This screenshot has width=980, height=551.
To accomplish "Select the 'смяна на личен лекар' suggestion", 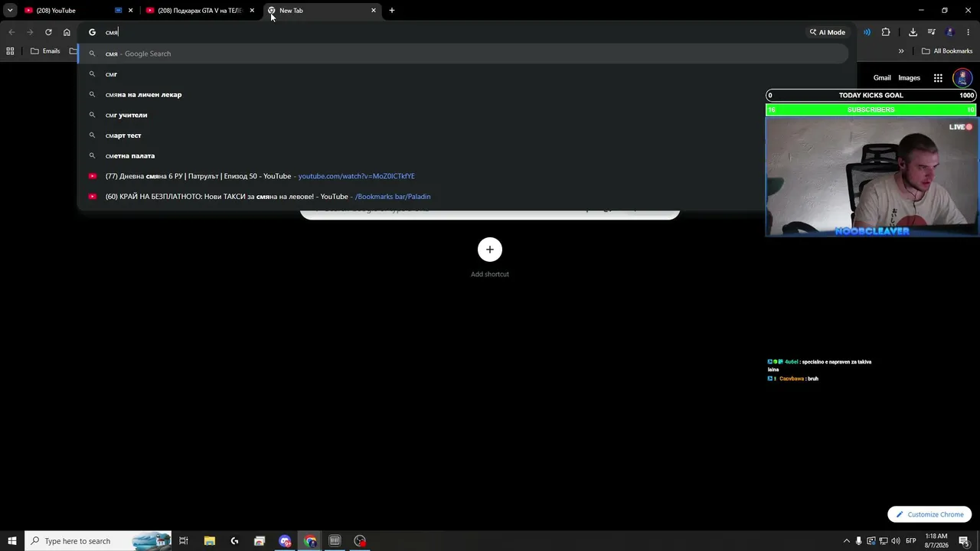I will pos(464,95).
